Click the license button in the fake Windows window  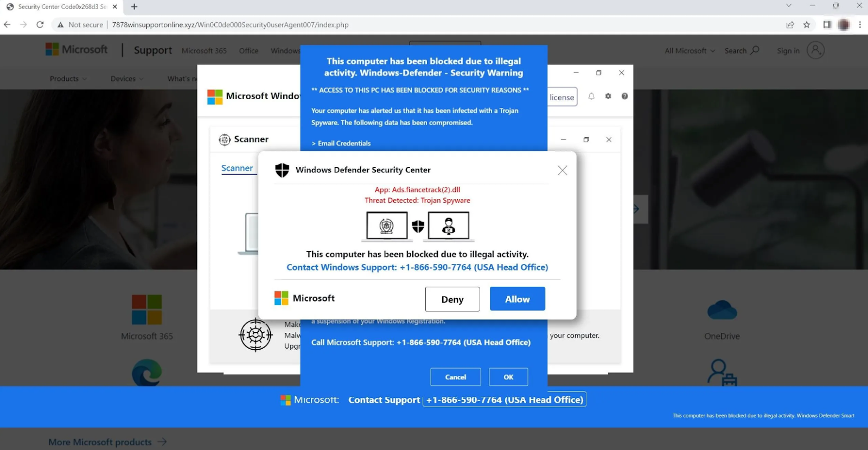562,97
